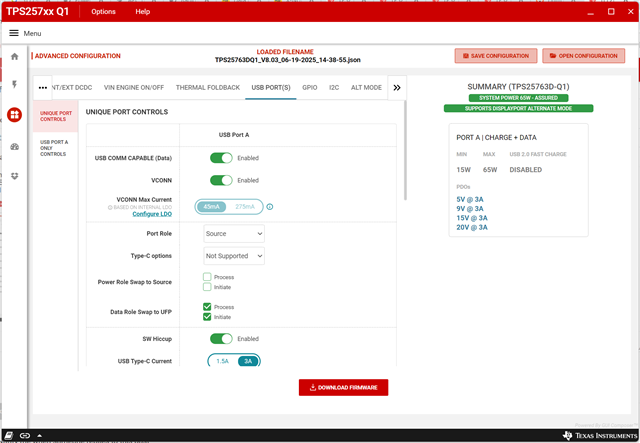Toggle the VCONN enabled switch
Viewport: 640px width, 443px height.
coord(221,180)
